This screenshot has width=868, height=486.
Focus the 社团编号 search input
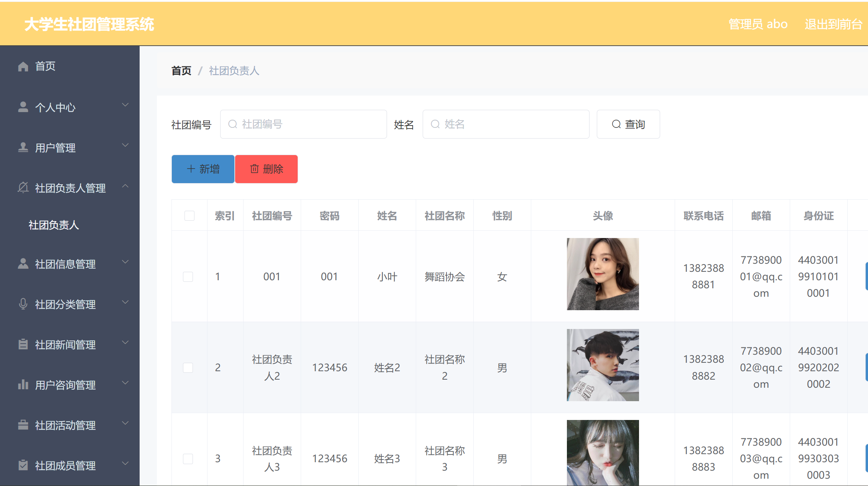tap(303, 124)
